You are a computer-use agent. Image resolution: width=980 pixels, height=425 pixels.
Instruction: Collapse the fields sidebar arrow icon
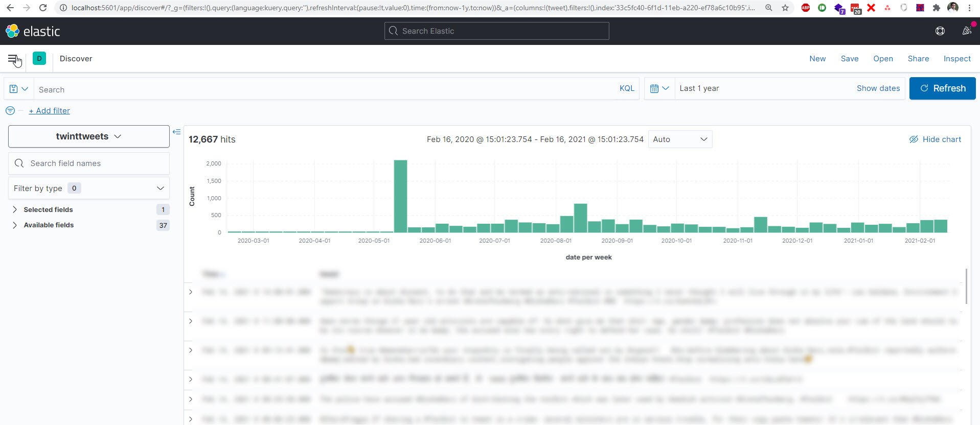coord(176,132)
